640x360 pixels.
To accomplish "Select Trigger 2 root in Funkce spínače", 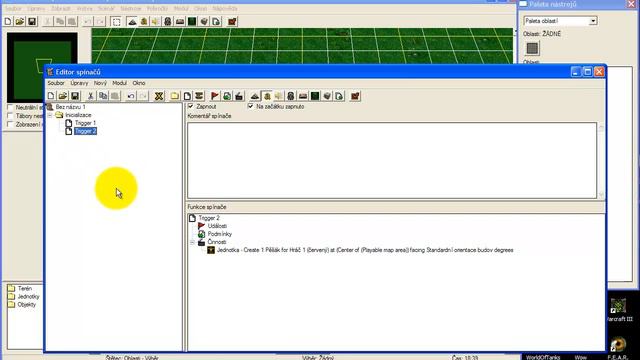I will pos(209,218).
